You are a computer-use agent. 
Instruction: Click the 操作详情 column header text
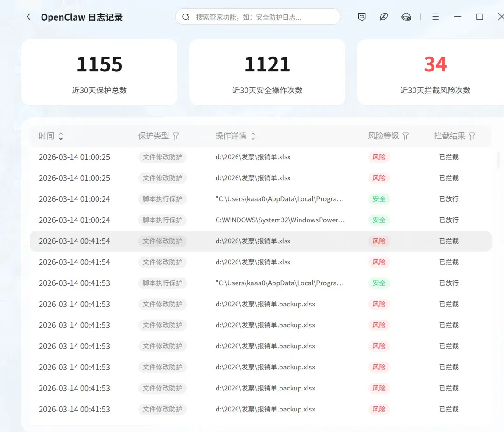[231, 136]
